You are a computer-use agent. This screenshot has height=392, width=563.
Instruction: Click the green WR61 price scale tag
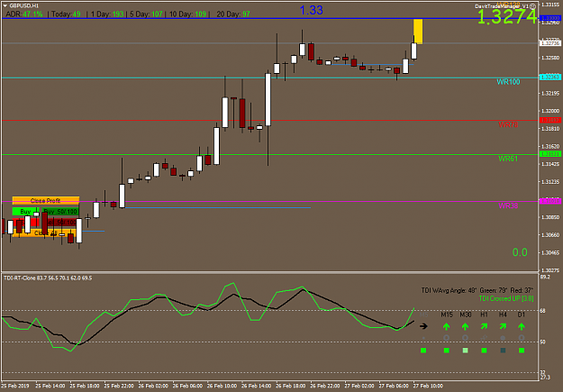(550, 154)
